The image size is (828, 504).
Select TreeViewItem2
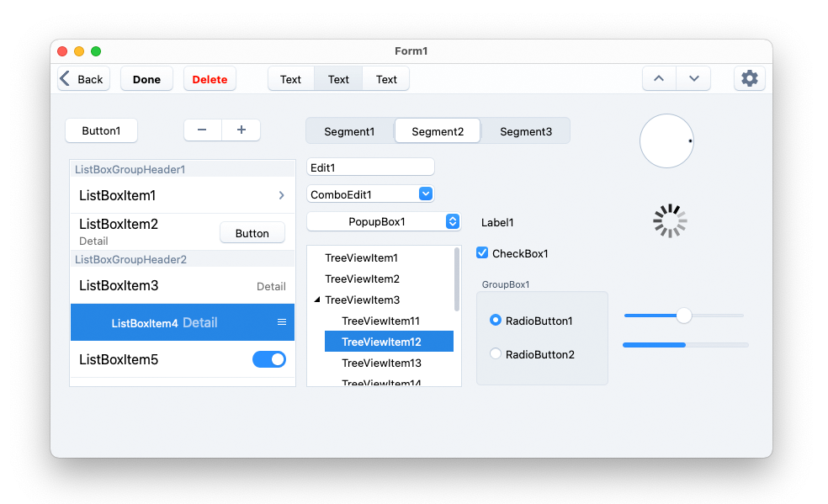tap(362, 279)
